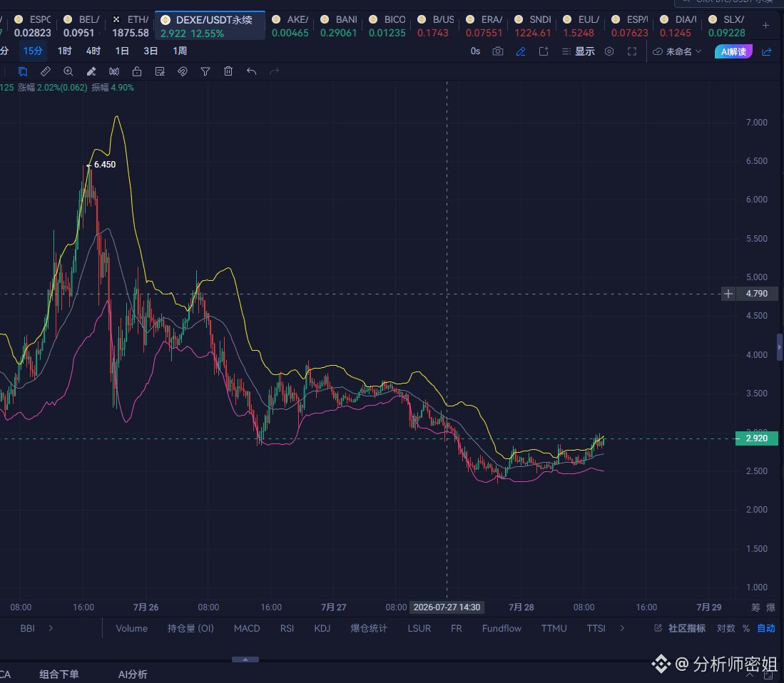The width and height of the screenshot is (784, 683).
Task: Switch to the 15分 timeframe
Action: (33, 51)
